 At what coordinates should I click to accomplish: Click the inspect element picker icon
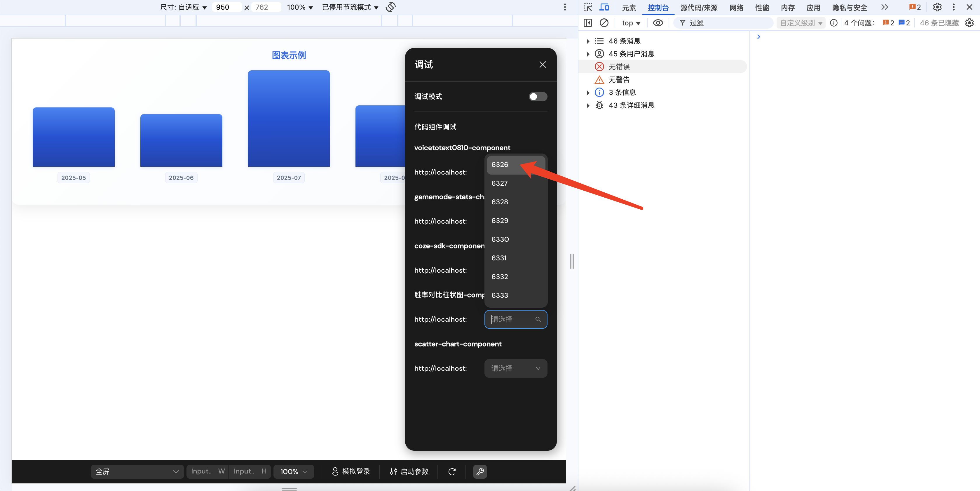[588, 7]
